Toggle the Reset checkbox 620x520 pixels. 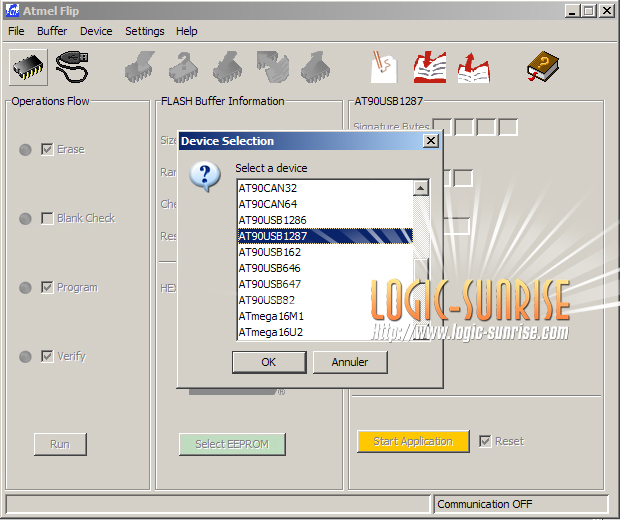[485, 441]
